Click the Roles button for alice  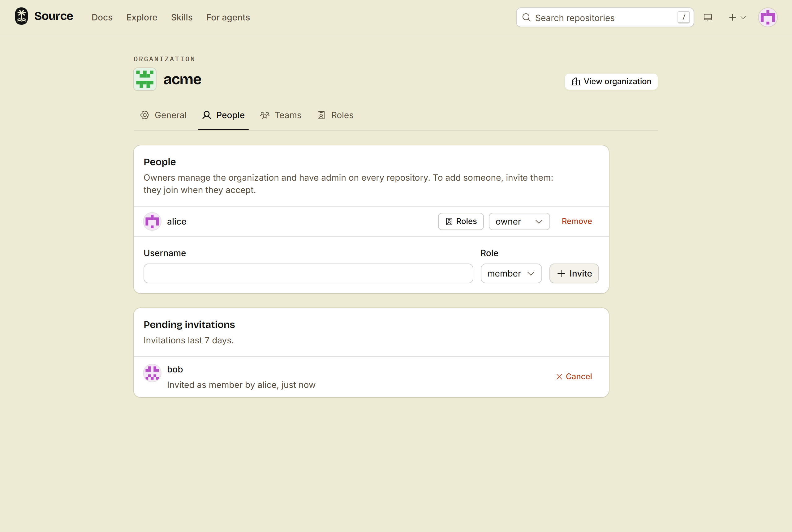coord(461,221)
